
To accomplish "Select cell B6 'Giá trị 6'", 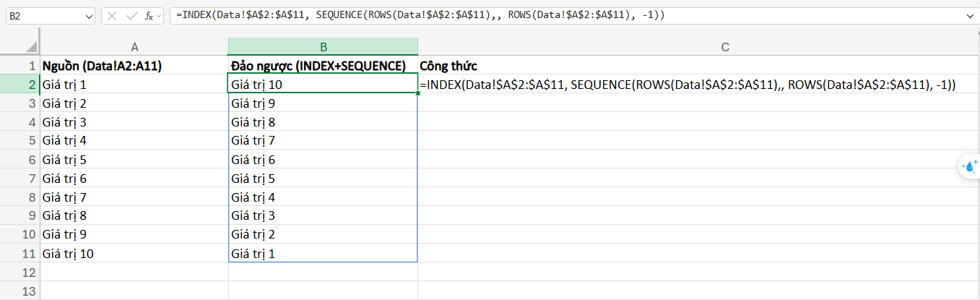I will click(323, 160).
